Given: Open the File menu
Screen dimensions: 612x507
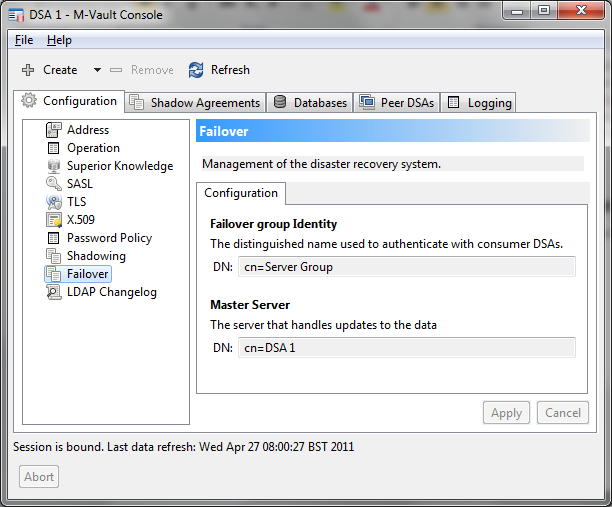Looking at the screenshot, I should 24,40.
